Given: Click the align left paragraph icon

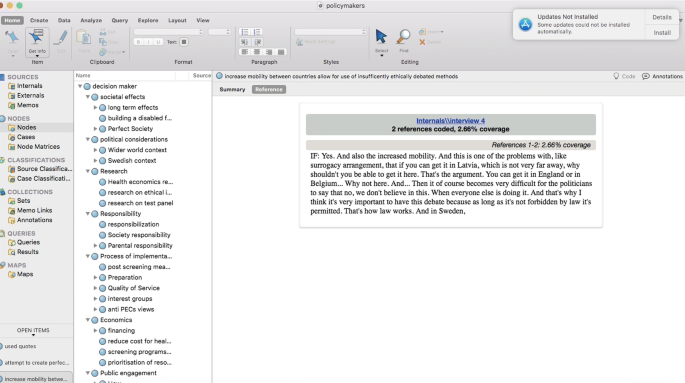Looking at the screenshot, I should (245, 52).
